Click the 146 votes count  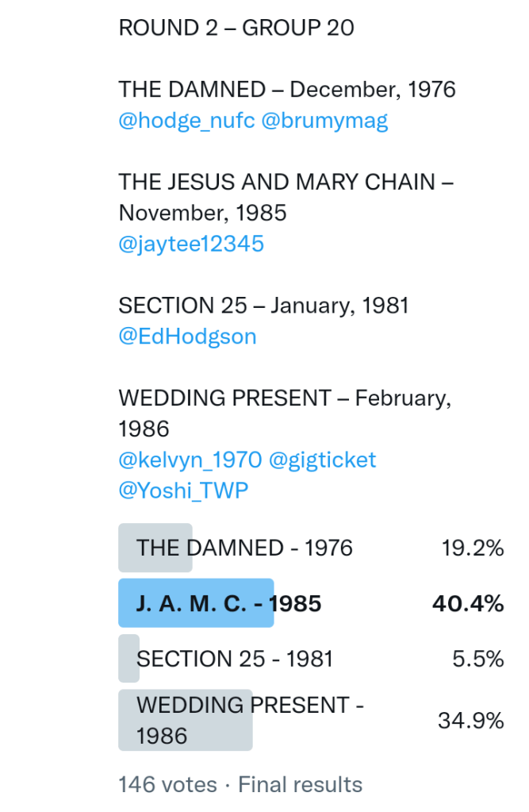[167, 785]
